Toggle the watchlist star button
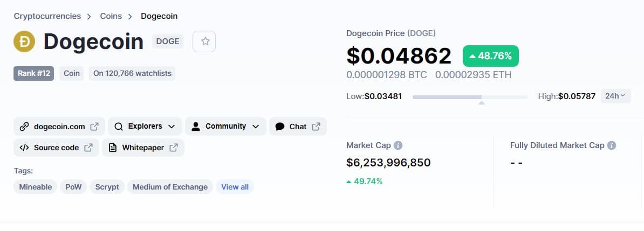This screenshot has width=644, height=231. [x=204, y=41]
